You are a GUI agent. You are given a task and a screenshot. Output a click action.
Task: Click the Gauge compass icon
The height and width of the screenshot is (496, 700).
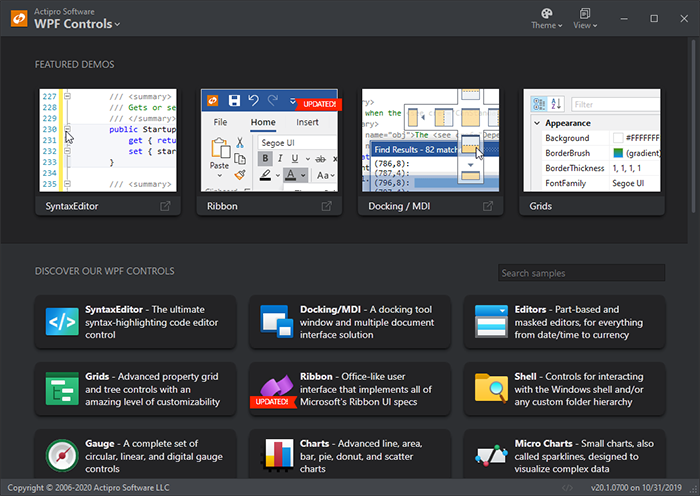pos(62,456)
